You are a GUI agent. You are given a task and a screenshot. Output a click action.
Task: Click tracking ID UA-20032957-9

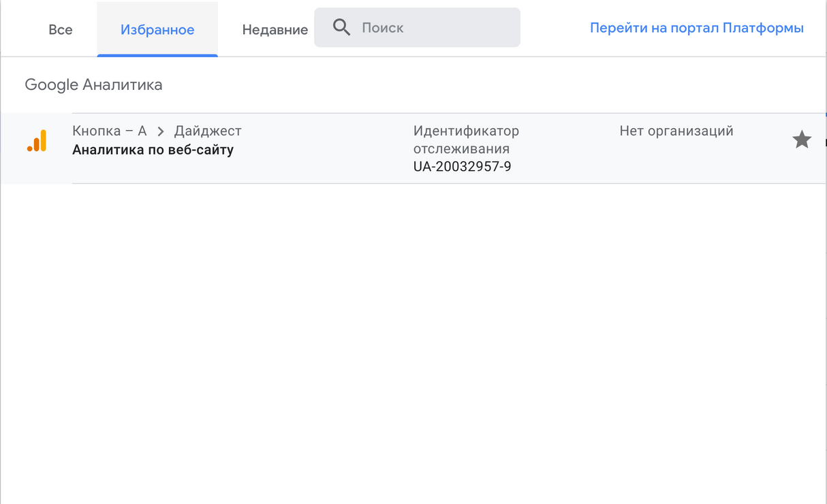(462, 166)
